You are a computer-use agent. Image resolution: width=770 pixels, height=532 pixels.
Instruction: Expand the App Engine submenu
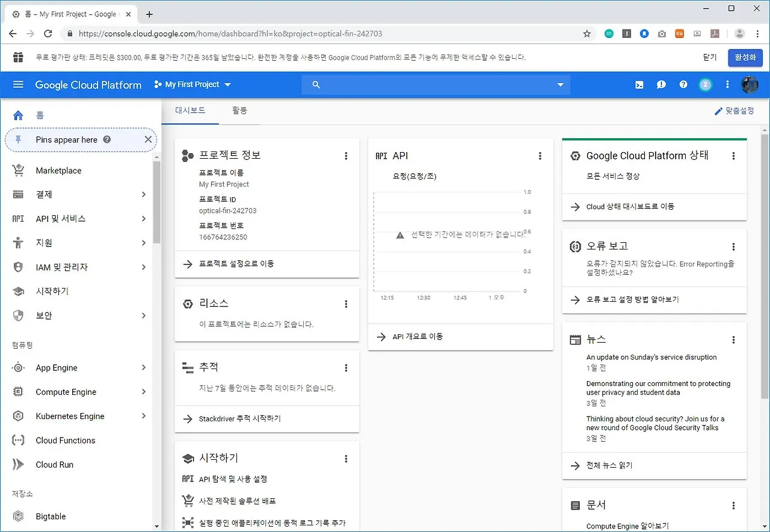tap(144, 367)
